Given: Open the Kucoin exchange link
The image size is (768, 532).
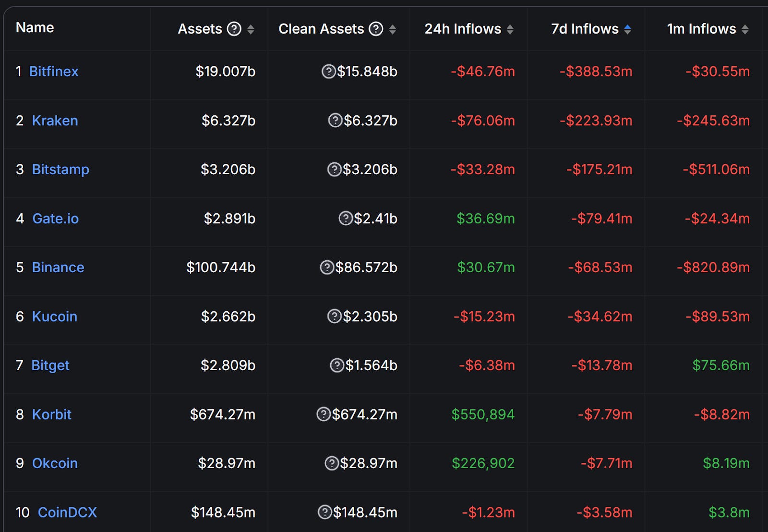Looking at the screenshot, I should pyautogui.click(x=55, y=316).
